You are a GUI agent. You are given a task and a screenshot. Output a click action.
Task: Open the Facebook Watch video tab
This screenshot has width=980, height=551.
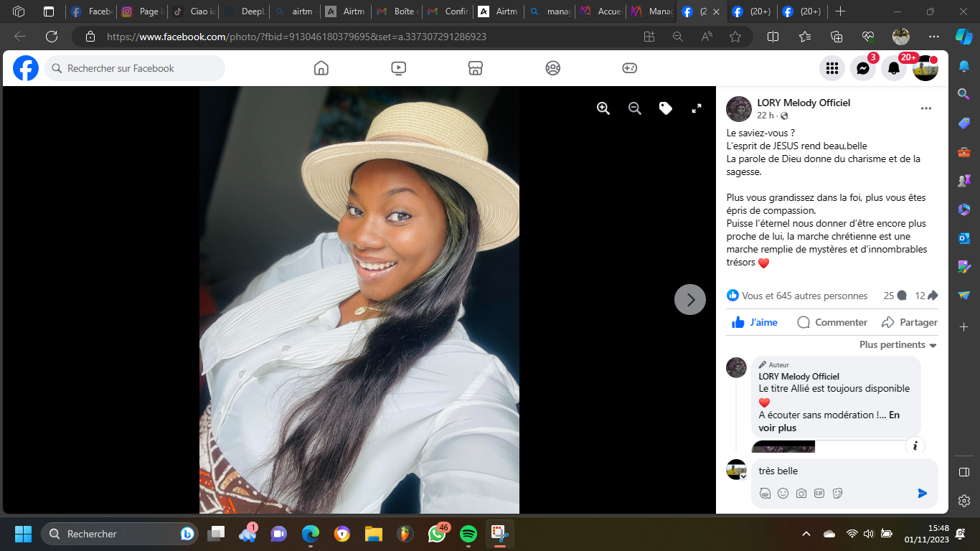click(399, 68)
